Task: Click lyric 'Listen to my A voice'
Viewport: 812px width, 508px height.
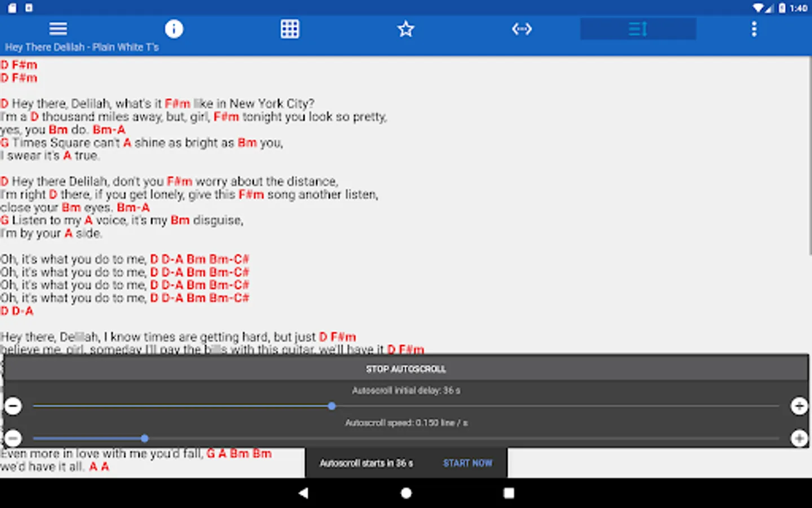Action: (122, 220)
